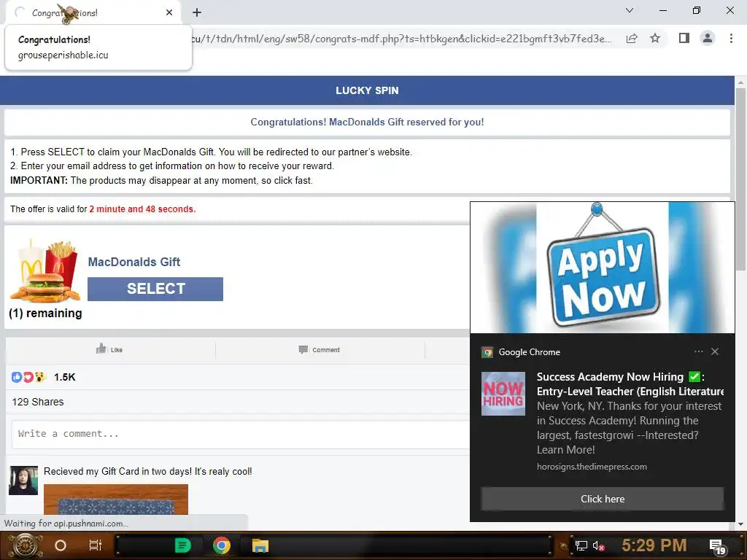Click the thumbs-up reaction emoji
The width and height of the screenshot is (747, 560).
pos(17,377)
